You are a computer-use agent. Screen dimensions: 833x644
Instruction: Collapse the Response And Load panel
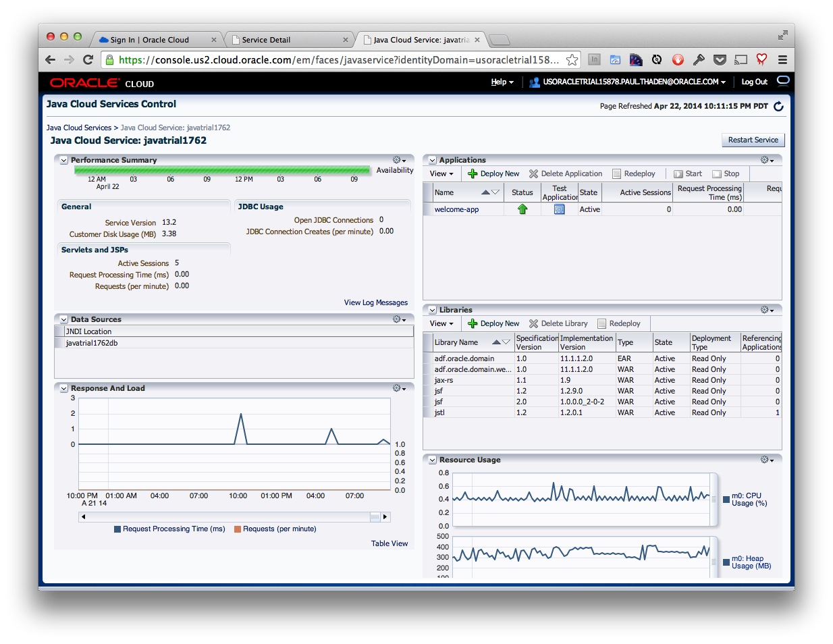pos(64,389)
